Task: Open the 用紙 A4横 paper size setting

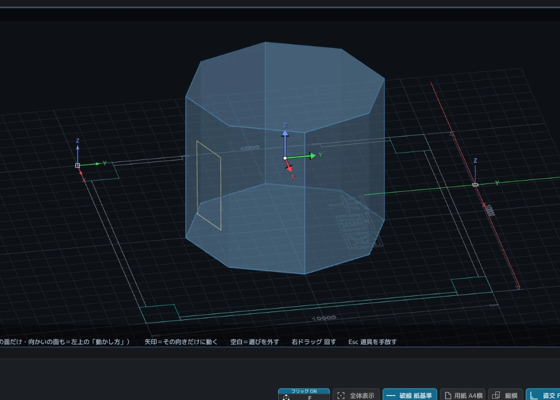Action: coord(463,395)
